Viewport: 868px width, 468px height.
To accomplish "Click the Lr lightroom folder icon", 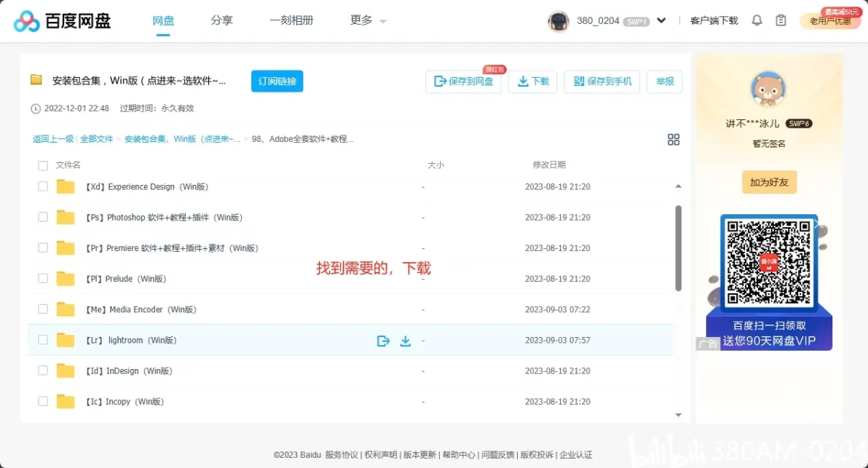I will 66,340.
